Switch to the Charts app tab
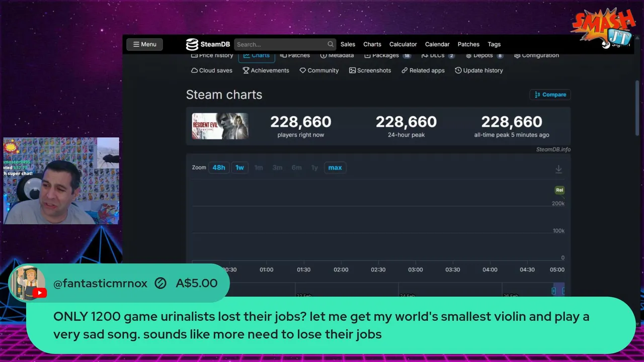644x362 pixels. coord(257,56)
